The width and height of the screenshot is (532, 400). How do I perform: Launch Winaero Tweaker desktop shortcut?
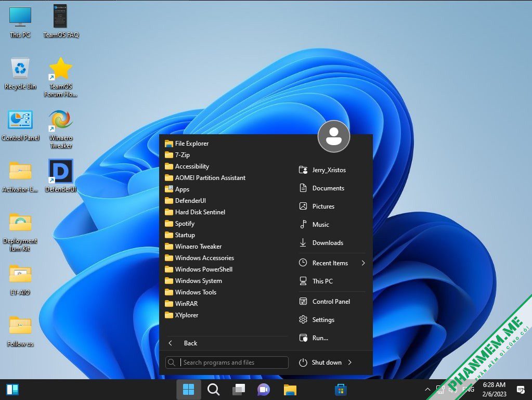tap(61, 129)
